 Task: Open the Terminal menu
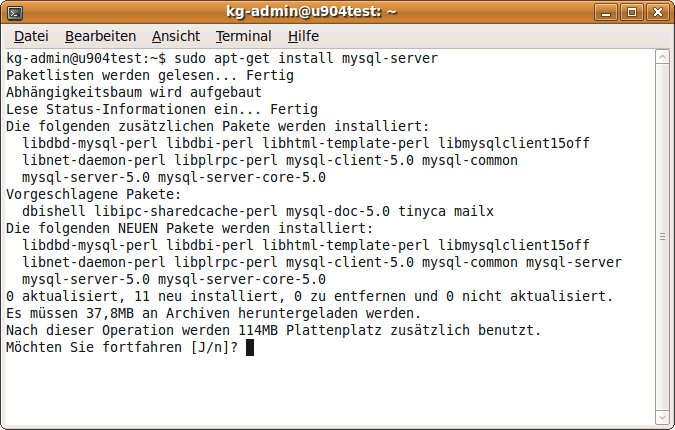[x=243, y=36]
